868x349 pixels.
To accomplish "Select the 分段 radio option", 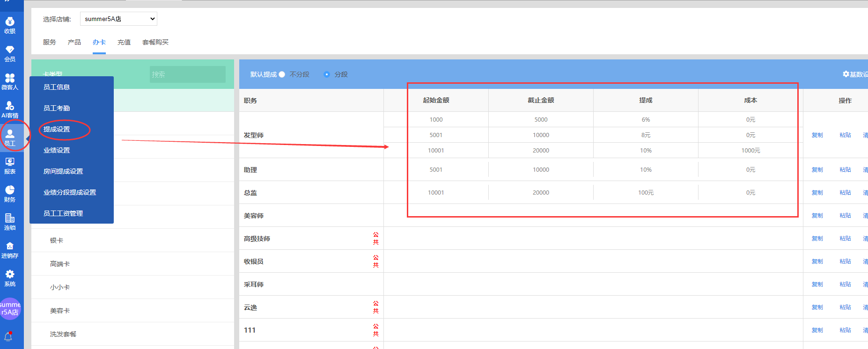I will pyautogui.click(x=327, y=74).
